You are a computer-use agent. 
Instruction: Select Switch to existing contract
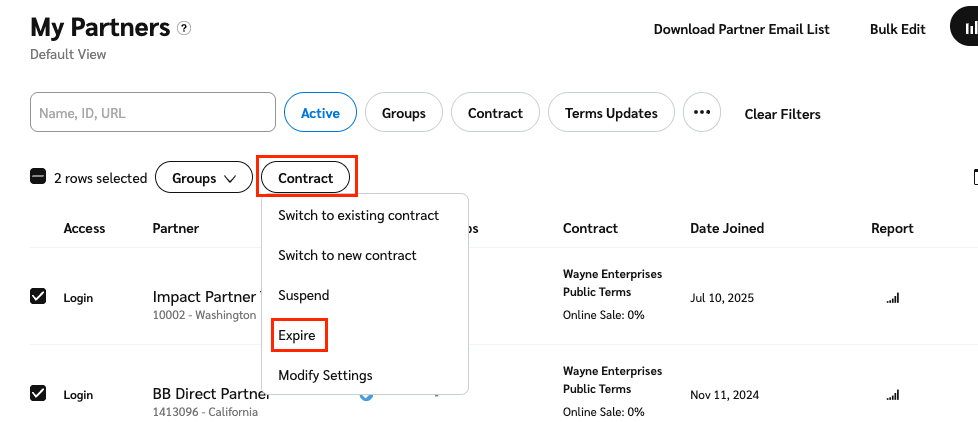[x=358, y=215]
